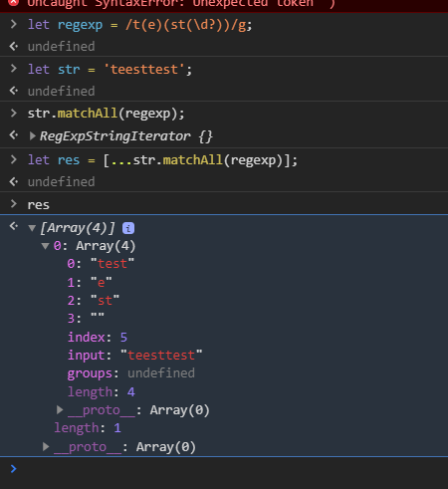448x489 pixels.
Task: Click the "test" match value
Action: [112, 264]
